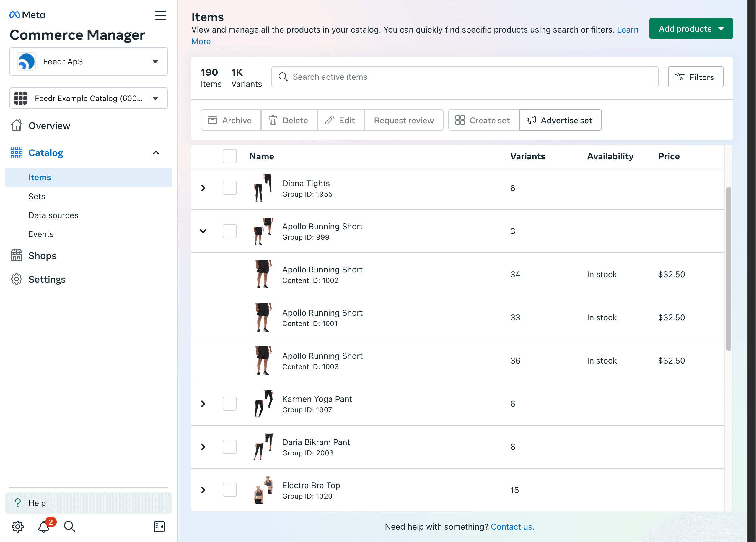Click the magnifier search icon in sidebar
This screenshot has height=542, width=756.
click(x=69, y=526)
